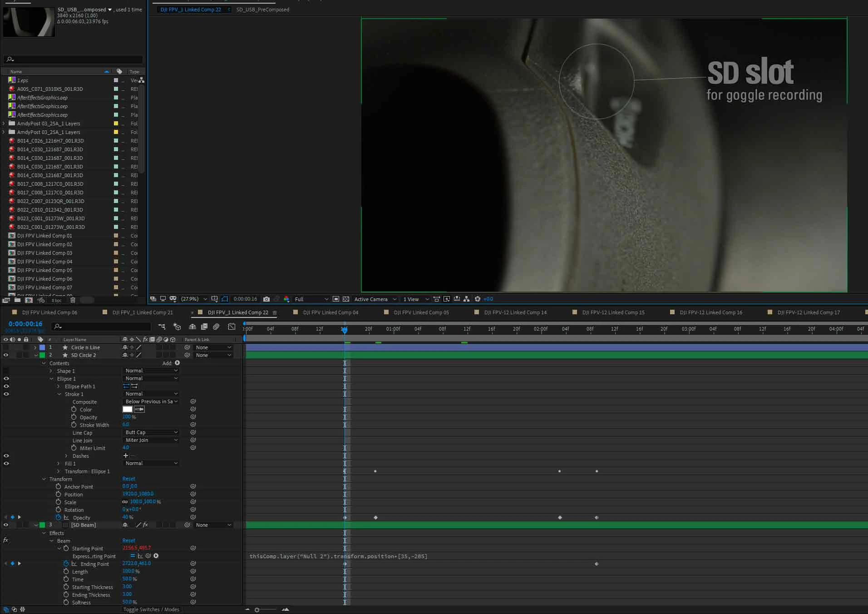Toggle the transparency grid in viewer
The height and width of the screenshot is (614, 868).
coord(346,299)
